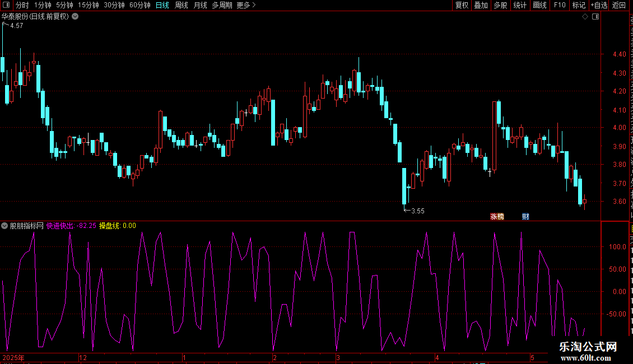Toggle the 复权 price adjustment option
The width and height of the screenshot is (633, 364).
click(x=462, y=5)
